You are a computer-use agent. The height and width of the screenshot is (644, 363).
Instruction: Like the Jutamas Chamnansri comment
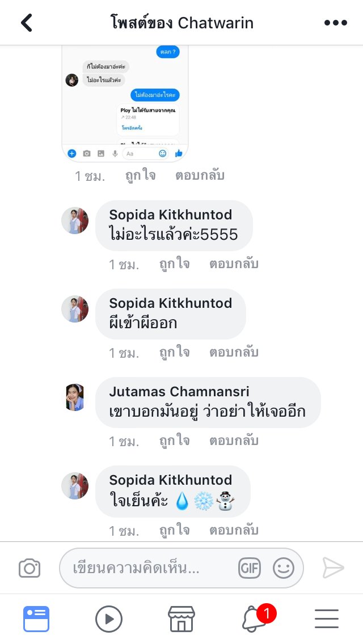tap(174, 440)
